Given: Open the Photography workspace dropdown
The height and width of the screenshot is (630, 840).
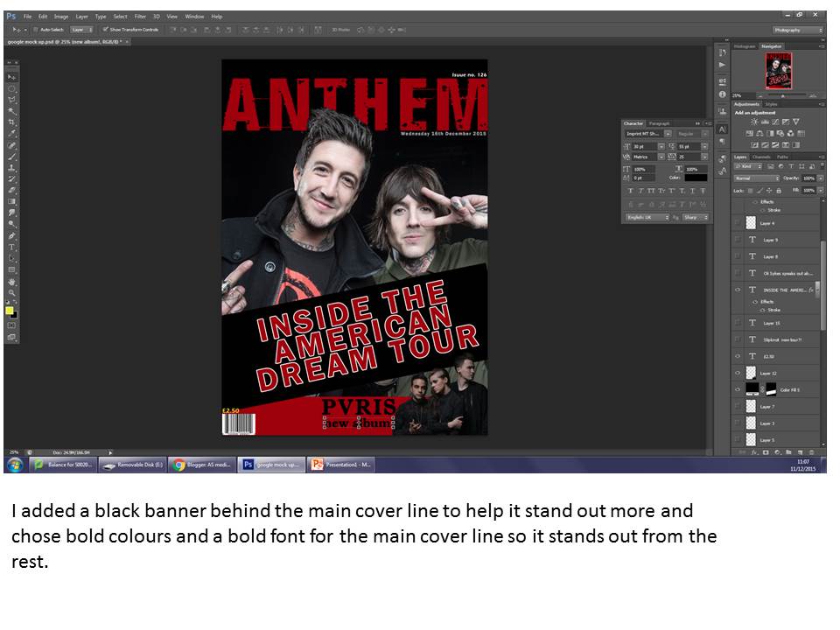Looking at the screenshot, I should 797,30.
